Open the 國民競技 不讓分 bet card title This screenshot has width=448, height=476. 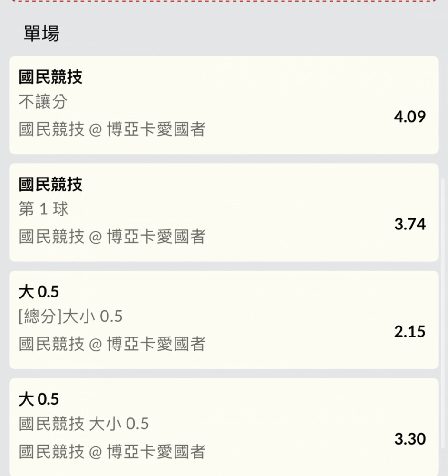pos(51,77)
